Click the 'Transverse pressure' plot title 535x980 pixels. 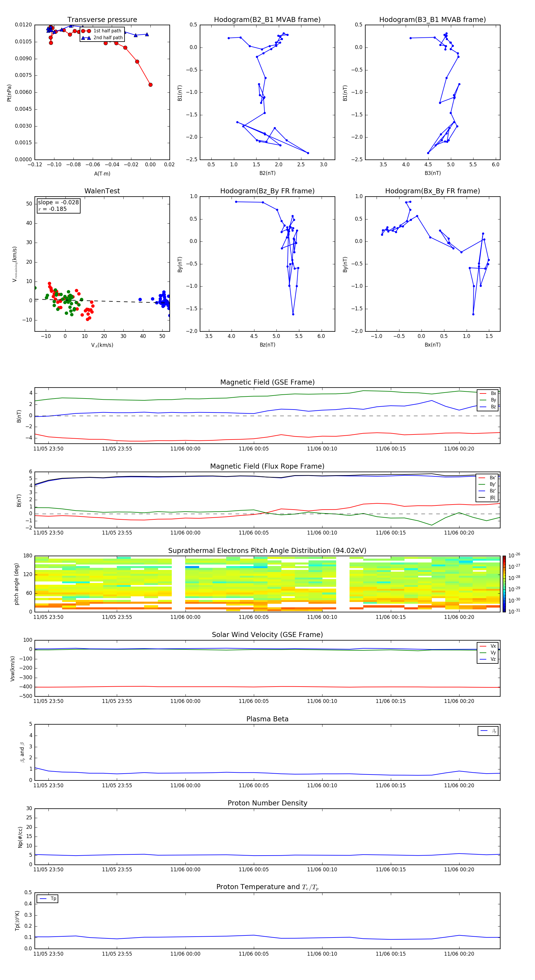coord(102,20)
